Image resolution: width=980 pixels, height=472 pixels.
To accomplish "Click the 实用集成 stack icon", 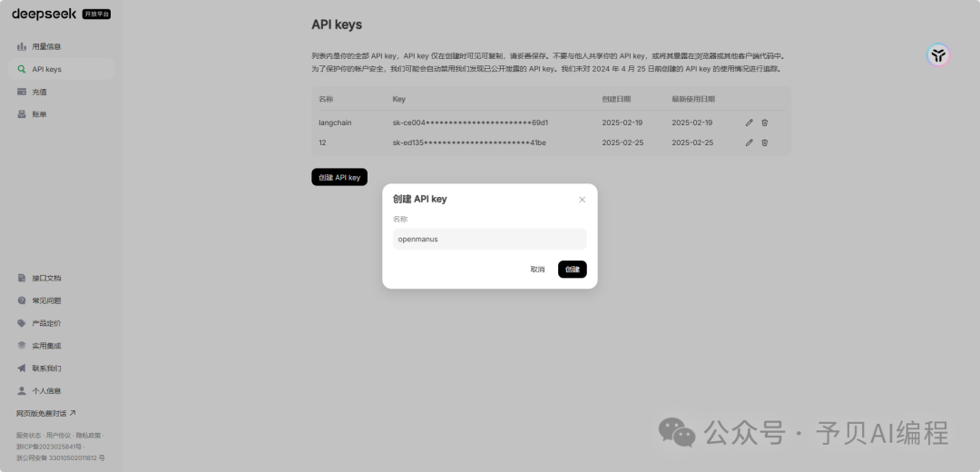I will [21, 346].
